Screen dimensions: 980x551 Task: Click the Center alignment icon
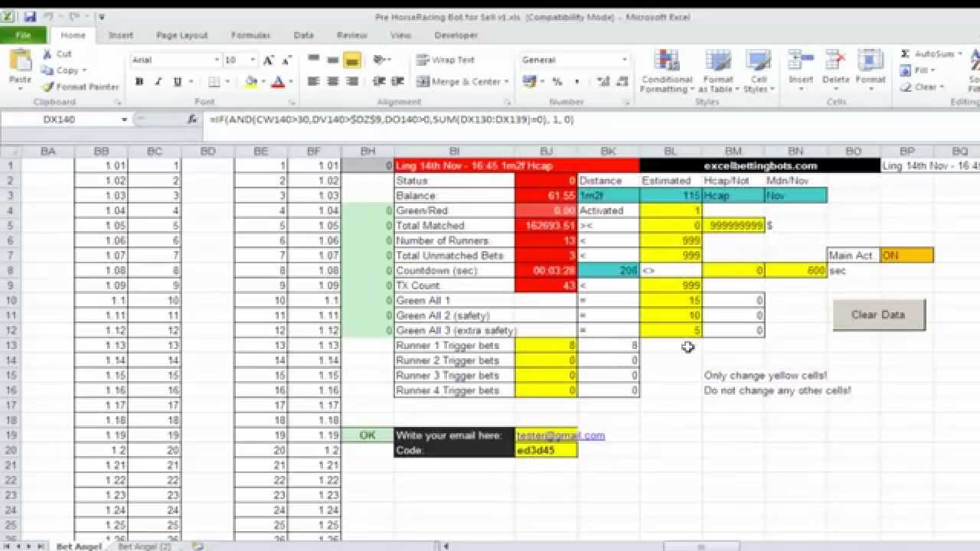[332, 82]
